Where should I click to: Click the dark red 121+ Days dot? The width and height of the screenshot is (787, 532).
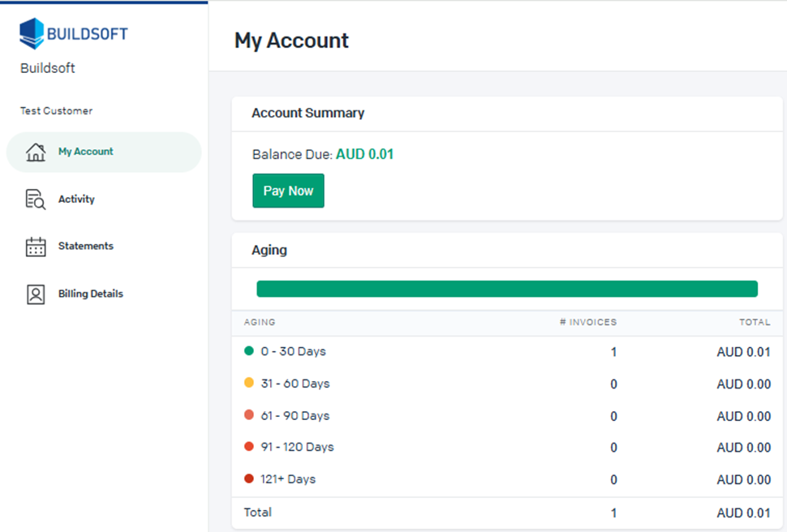249,478
